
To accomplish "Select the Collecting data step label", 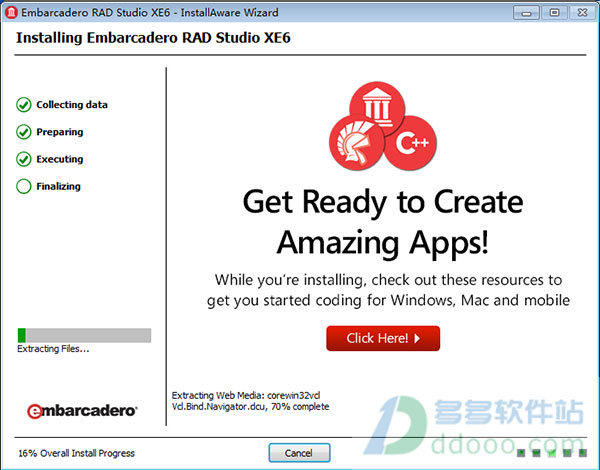I will click(x=72, y=104).
